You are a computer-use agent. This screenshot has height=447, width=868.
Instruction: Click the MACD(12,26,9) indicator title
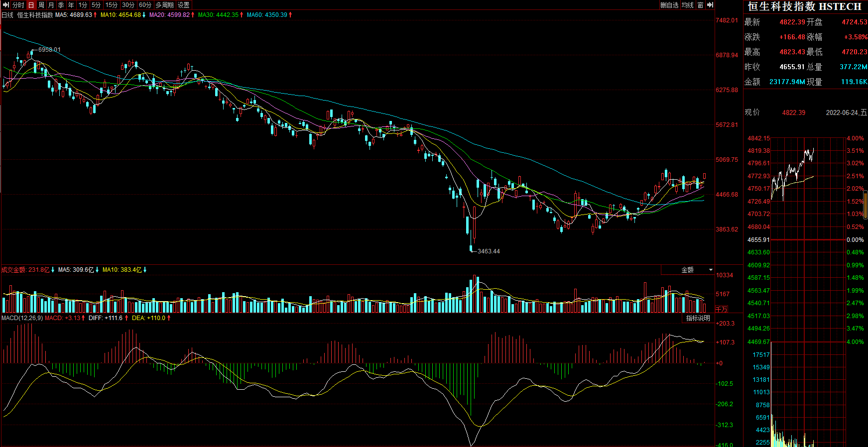point(22,318)
